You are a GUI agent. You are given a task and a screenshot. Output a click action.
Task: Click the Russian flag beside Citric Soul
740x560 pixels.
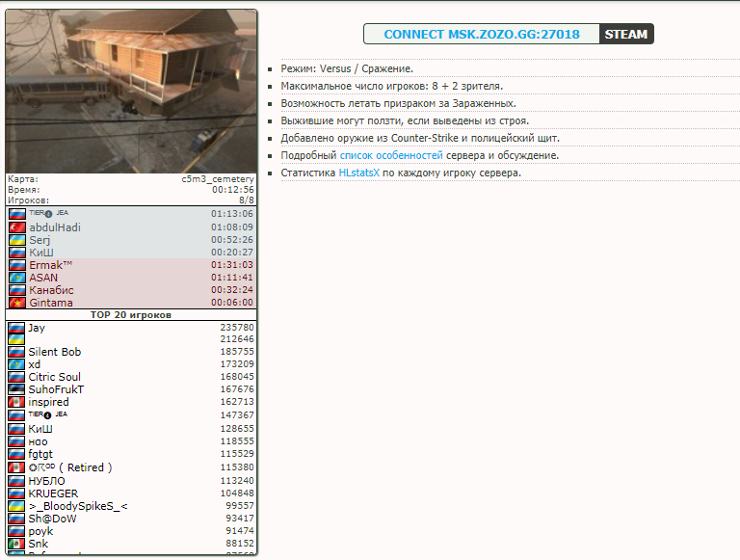tap(16, 377)
